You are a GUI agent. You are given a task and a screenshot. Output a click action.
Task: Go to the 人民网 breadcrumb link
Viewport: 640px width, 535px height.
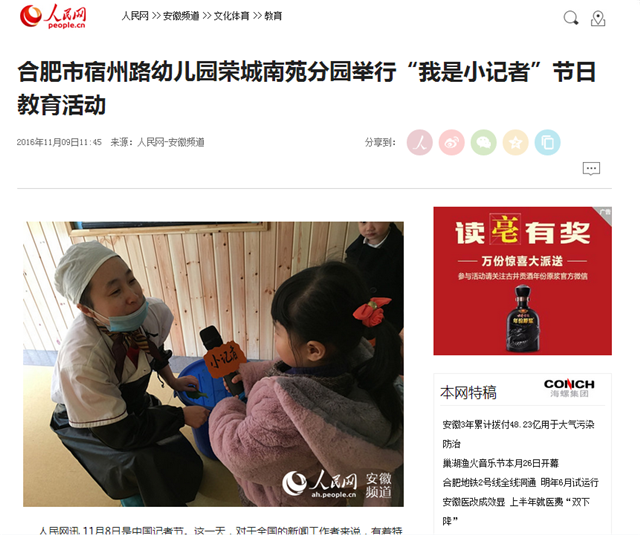(135, 16)
